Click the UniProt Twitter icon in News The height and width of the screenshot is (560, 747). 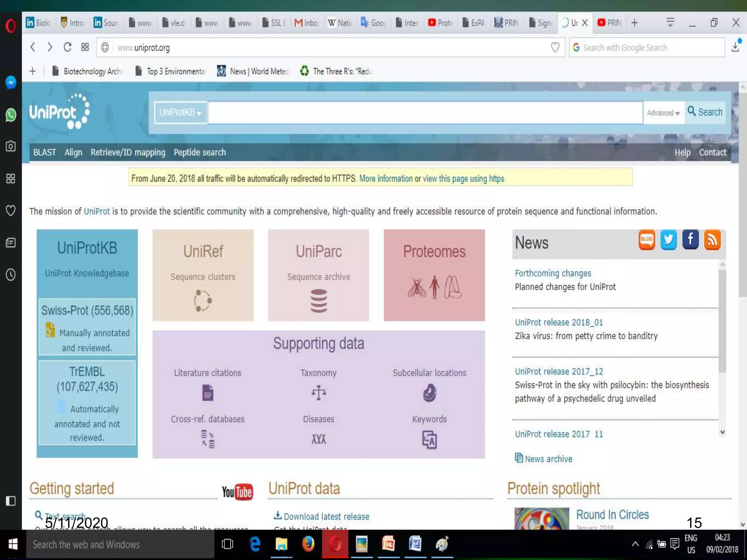point(668,240)
